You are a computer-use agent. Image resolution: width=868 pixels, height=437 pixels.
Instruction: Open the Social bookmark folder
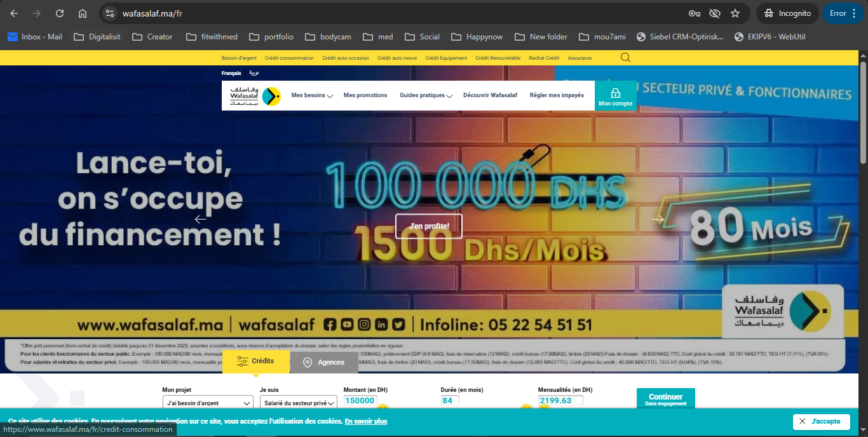click(422, 37)
